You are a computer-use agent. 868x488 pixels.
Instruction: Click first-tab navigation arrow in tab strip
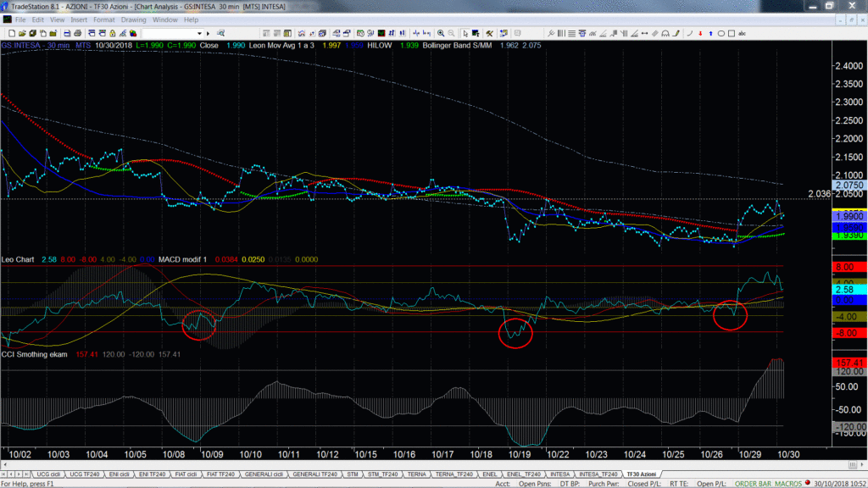(4, 474)
